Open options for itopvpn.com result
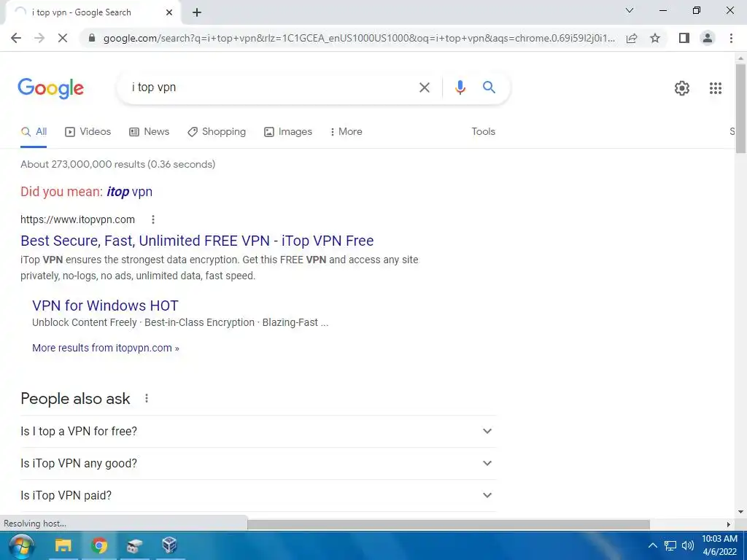 (x=153, y=219)
